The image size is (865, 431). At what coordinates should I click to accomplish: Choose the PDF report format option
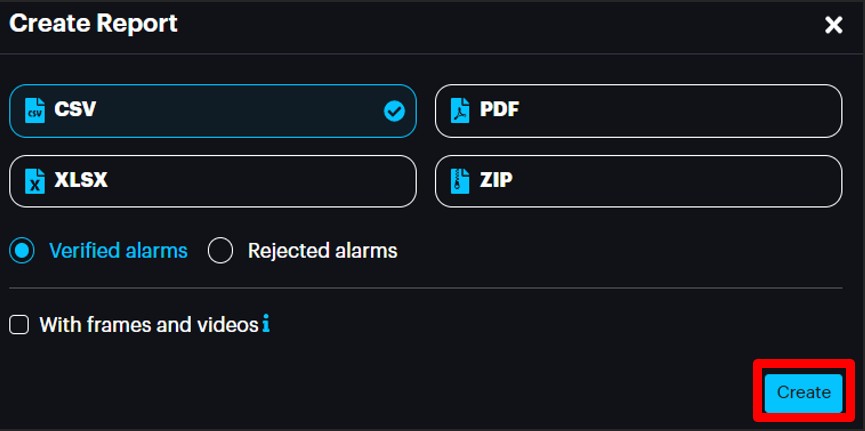pyautogui.click(x=638, y=111)
